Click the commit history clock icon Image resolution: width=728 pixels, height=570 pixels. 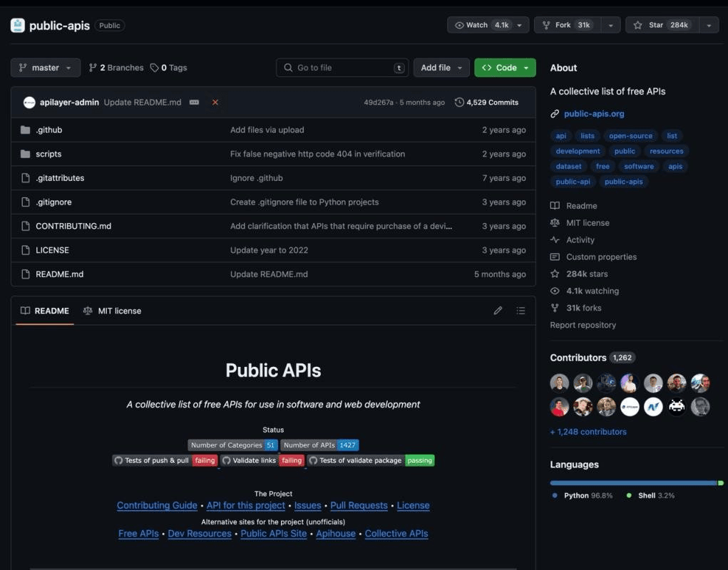[x=460, y=102]
